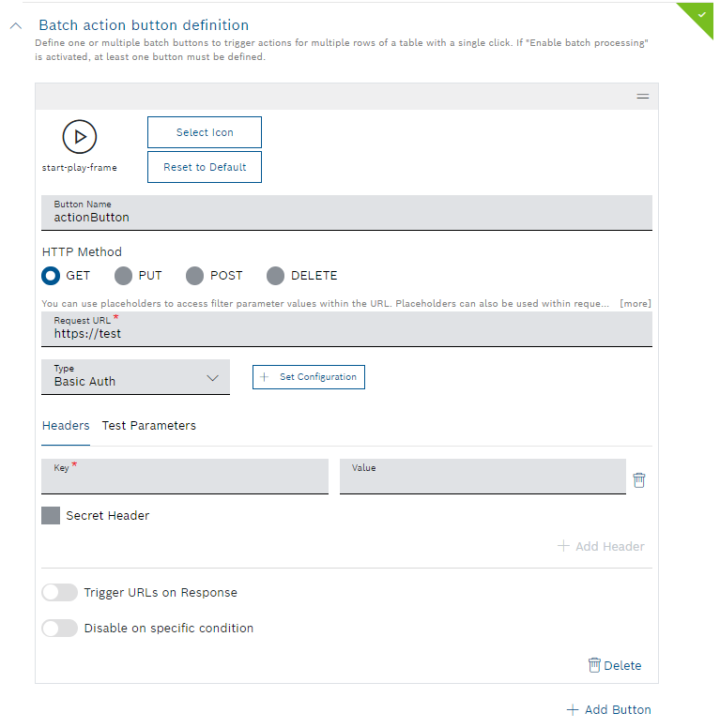Check the Secret Header checkbox
The width and height of the screenshot is (720, 728).
[51, 515]
